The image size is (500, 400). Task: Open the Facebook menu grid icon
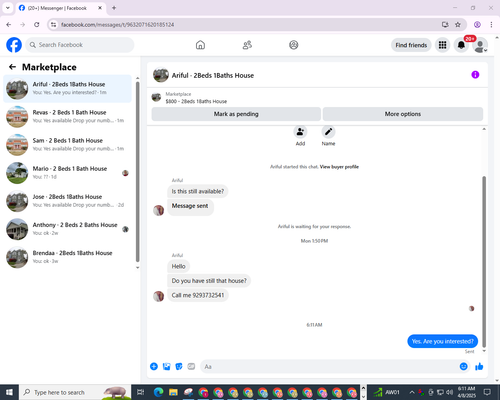[x=442, y=45]
